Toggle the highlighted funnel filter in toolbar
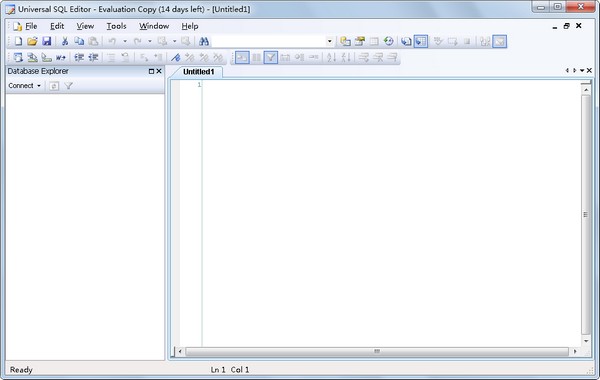Viewport: 600px width, 380px height. [271, 58]
